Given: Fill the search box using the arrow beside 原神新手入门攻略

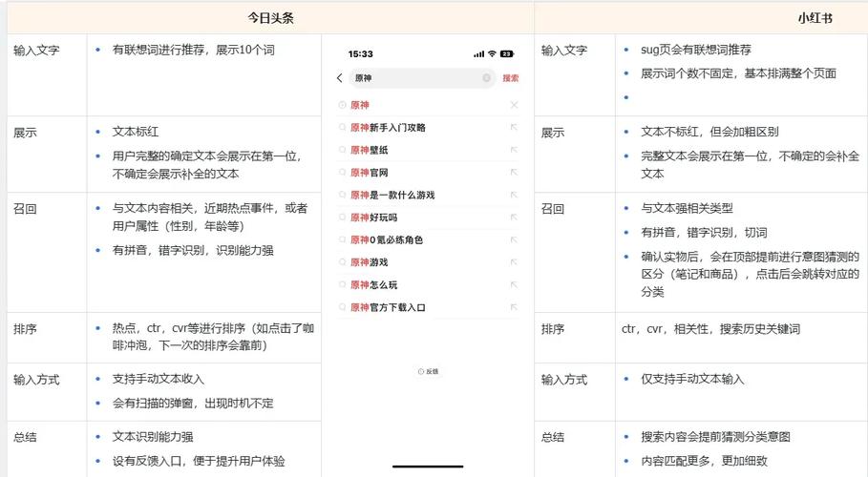Looking at the screenshot, I should tap(514, 127).
